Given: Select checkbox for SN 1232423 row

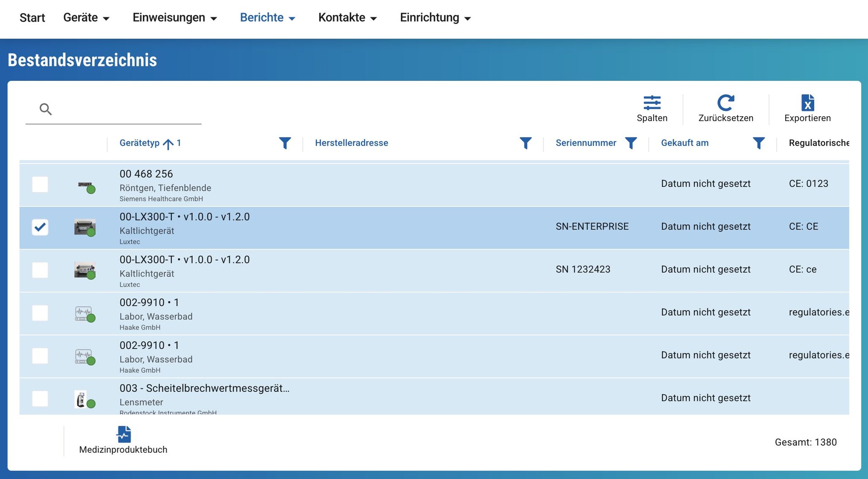Looking at the screenshot, I should 40,270.
